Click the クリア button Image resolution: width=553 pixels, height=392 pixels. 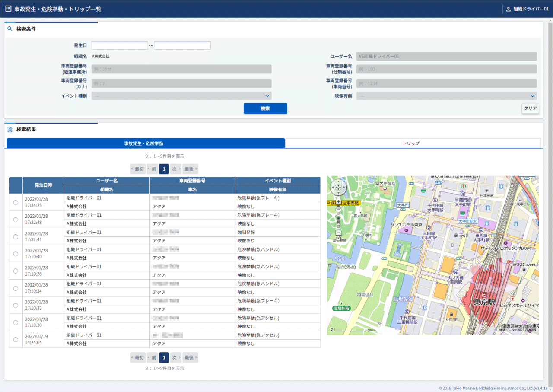(x=530, y=108)
